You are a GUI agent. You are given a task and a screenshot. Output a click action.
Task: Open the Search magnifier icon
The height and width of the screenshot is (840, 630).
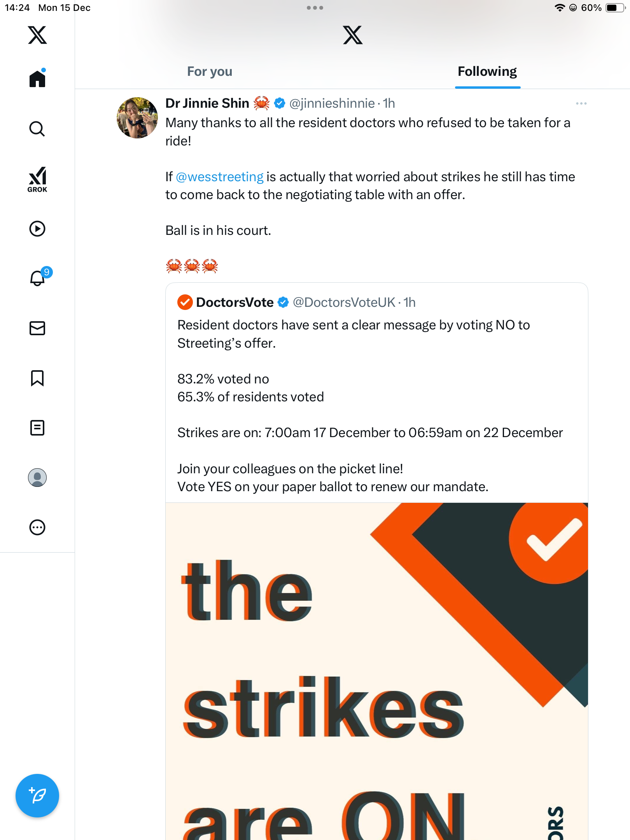tap(37, 129)
